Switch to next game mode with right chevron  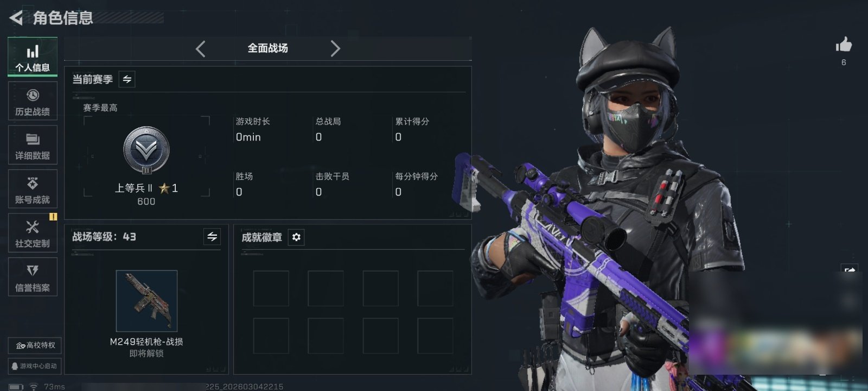pyautogui.click(x=335, y=49)
